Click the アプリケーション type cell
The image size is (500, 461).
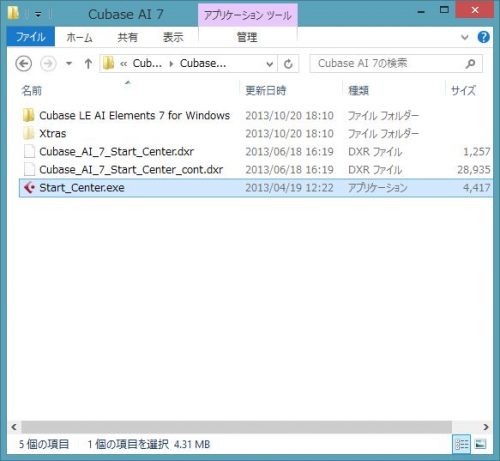click(377, 188)
